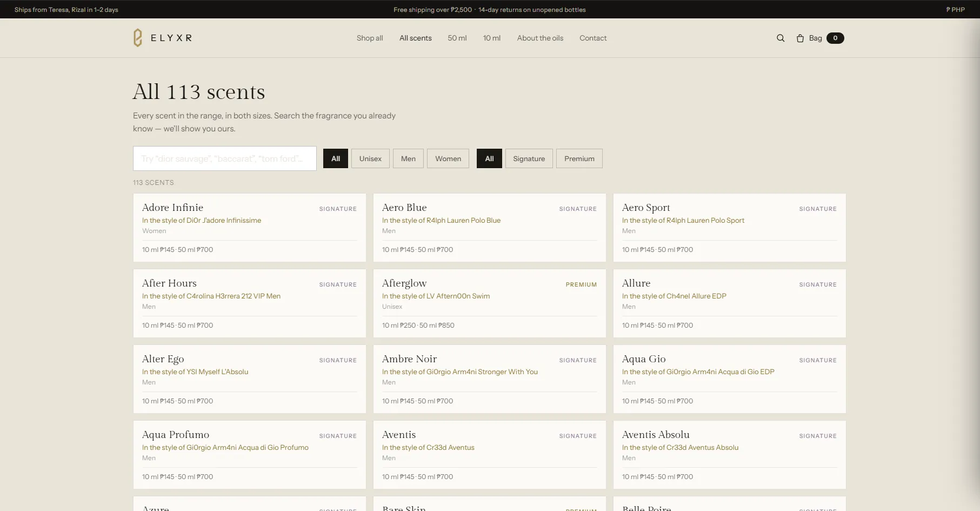Filter scents by Women
The image size is (980, 511).
[448, 158]
